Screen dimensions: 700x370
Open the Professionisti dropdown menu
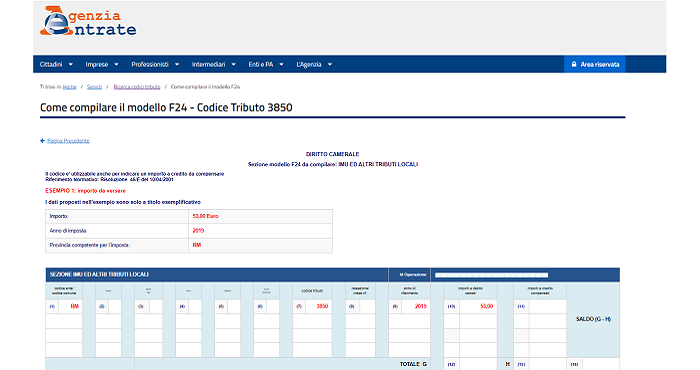155,64
